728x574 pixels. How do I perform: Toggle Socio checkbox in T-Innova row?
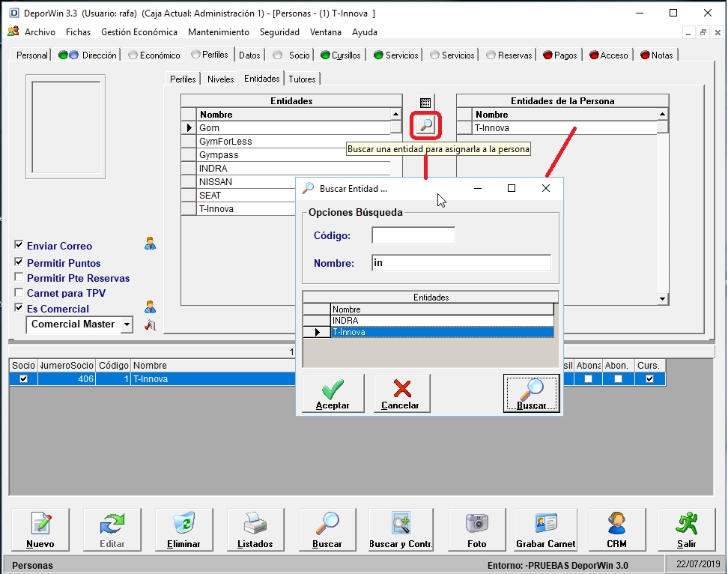[x=23, y=379]
